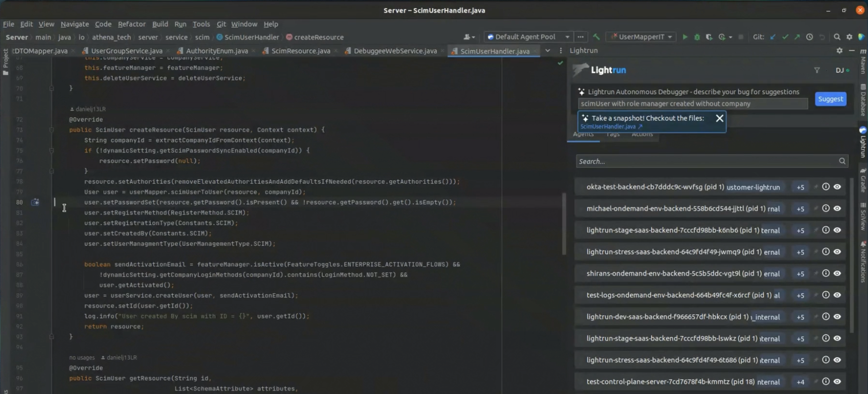
Task: Click the Lightrun filter funnel icon
Action: point(817,70)
